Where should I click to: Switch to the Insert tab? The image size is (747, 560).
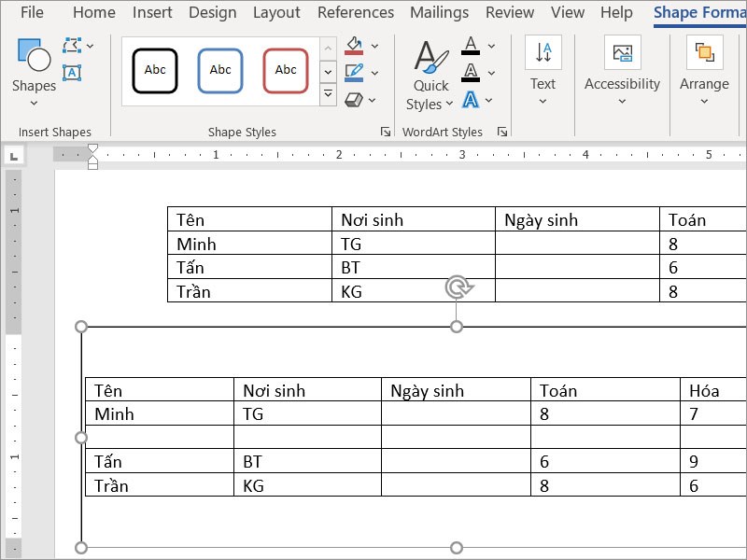tap(152, 13)
